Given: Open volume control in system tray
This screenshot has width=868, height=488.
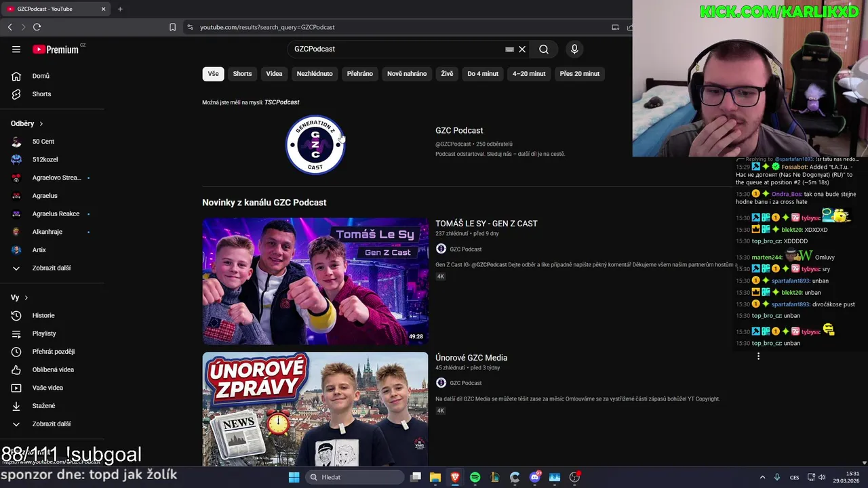Looking at the screenshot, I should (x=821, y=477).
